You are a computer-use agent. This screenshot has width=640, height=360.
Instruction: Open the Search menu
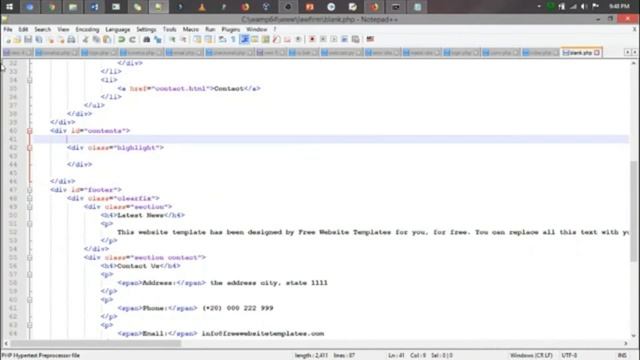(42, 29)
